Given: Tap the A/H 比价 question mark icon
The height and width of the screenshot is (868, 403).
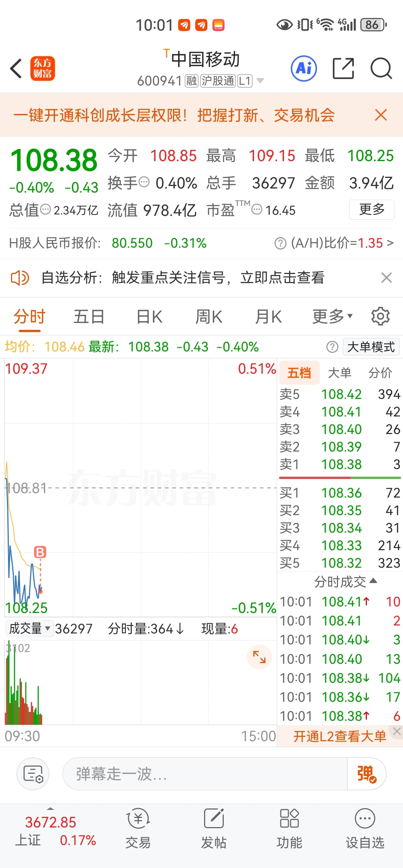Looking at the screenshot, I should coord(280,243).
